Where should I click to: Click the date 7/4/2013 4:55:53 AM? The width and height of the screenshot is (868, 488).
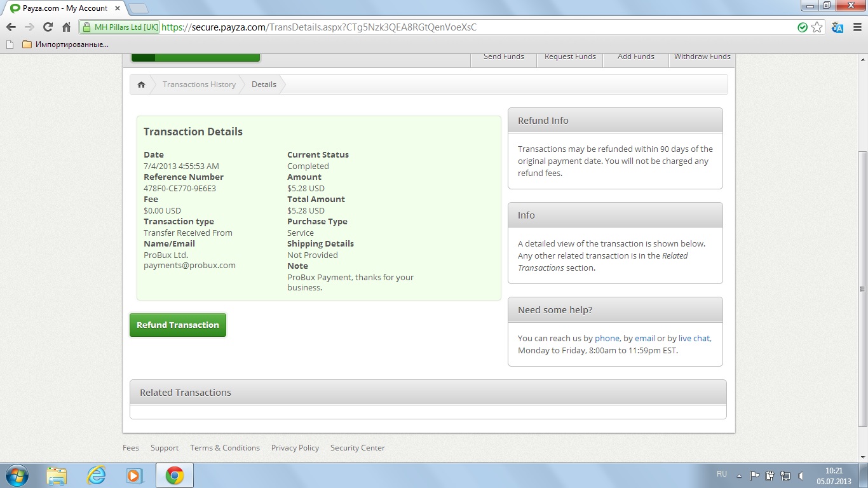pos(181,166)
